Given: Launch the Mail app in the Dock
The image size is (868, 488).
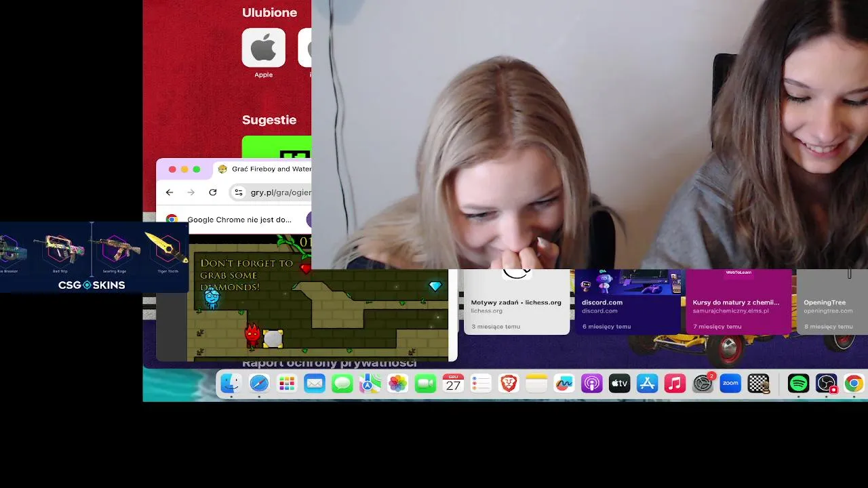Looking at the screenshot, I should 315,384.
